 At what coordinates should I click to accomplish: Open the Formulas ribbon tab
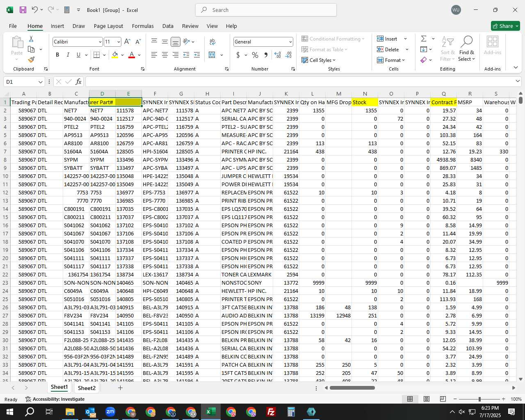click(143, 26)
